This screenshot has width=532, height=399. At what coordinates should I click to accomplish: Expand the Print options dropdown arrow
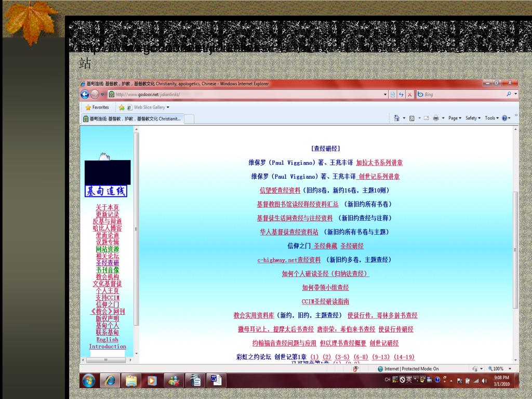pos(443,118)
